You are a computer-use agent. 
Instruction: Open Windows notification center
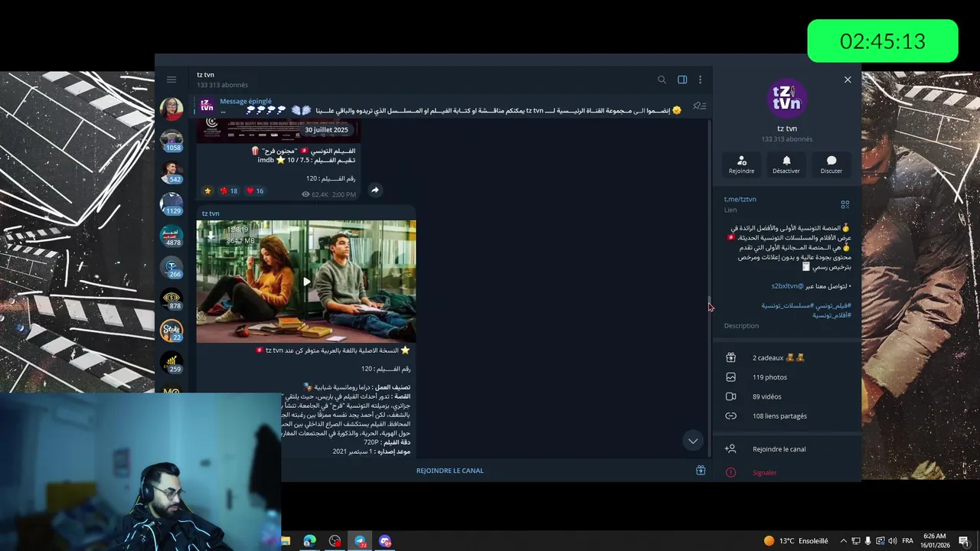click(x=964, y=541)
